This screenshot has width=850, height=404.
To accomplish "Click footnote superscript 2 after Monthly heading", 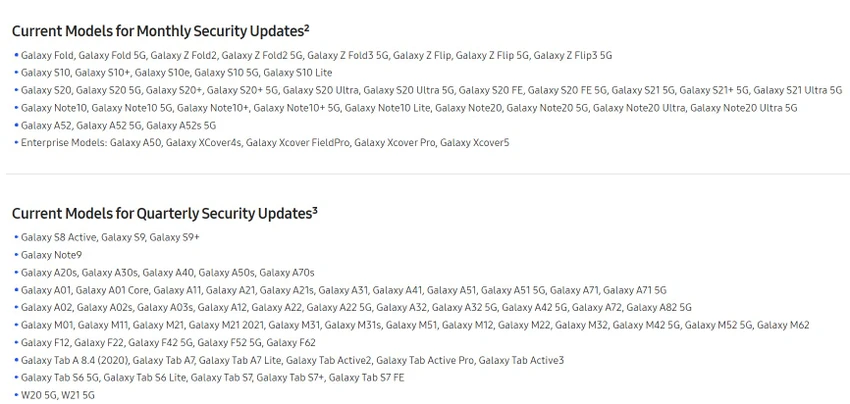I will click(306, 28).
